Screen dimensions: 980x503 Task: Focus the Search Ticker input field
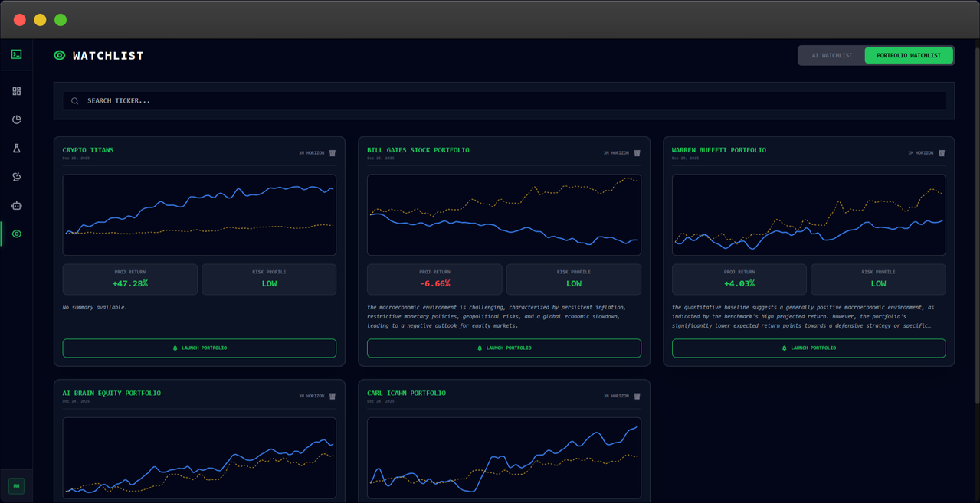point(504,100)
